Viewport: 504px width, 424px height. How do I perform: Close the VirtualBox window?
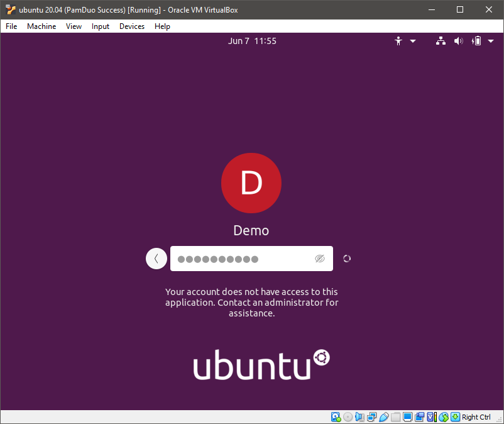489,9
